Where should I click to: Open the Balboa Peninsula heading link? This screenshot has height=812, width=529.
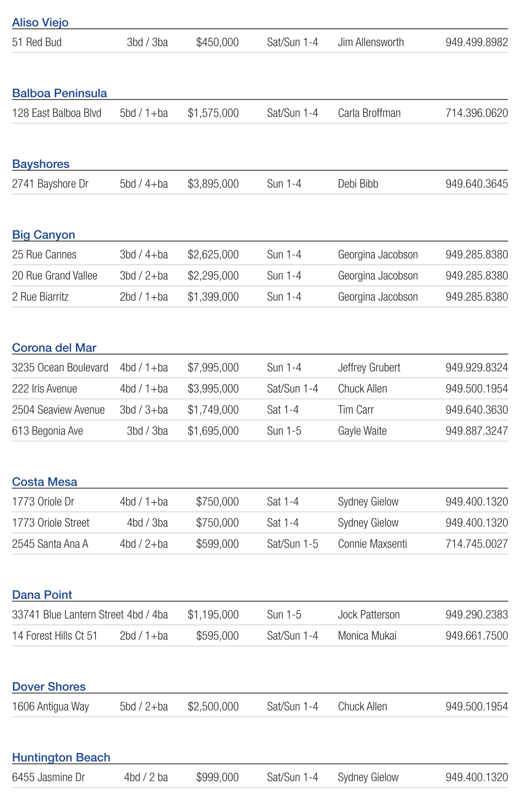click(x=60, y=94)
